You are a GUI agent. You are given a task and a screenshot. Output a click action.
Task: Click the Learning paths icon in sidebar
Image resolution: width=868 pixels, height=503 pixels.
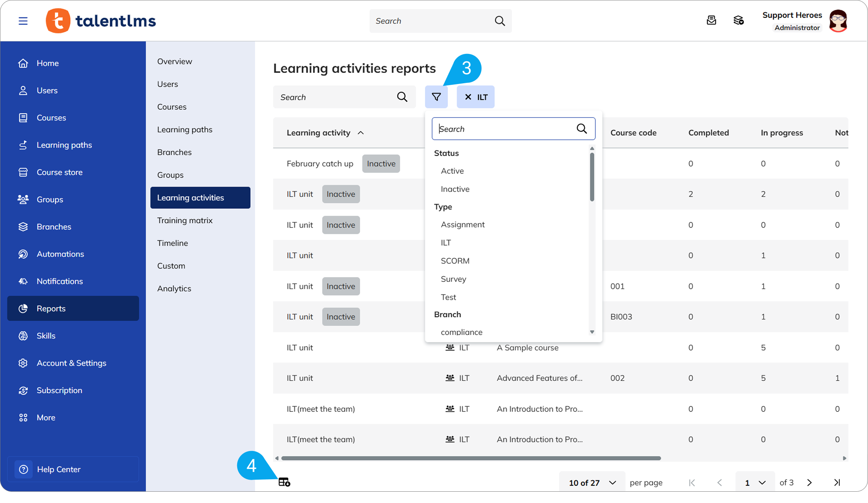tap(23, 145)
